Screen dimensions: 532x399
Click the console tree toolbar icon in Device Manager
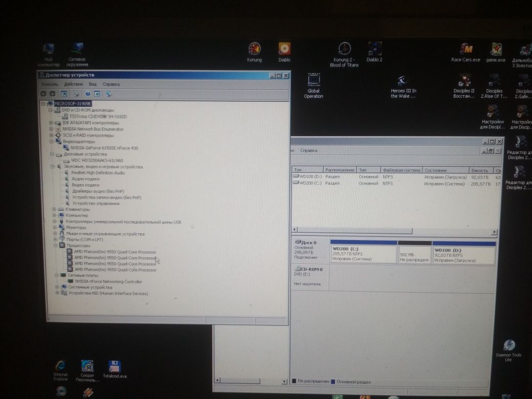(x=64, y=94)
